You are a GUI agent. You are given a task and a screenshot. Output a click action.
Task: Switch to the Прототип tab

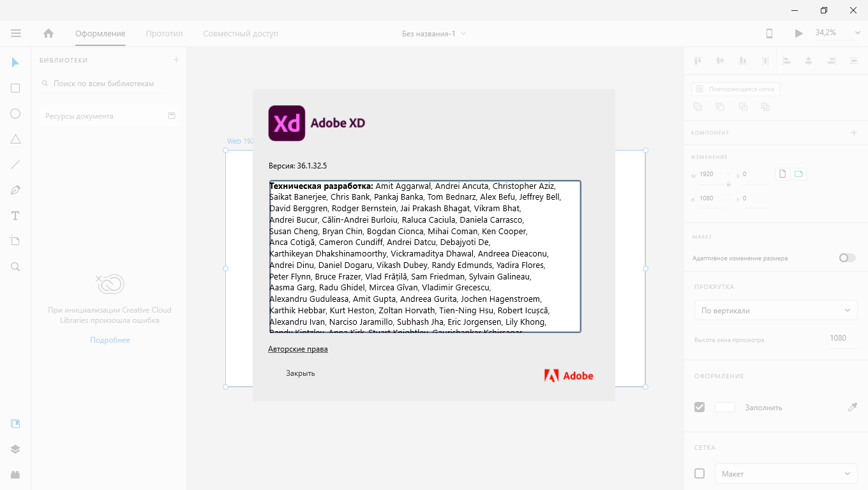164,33
